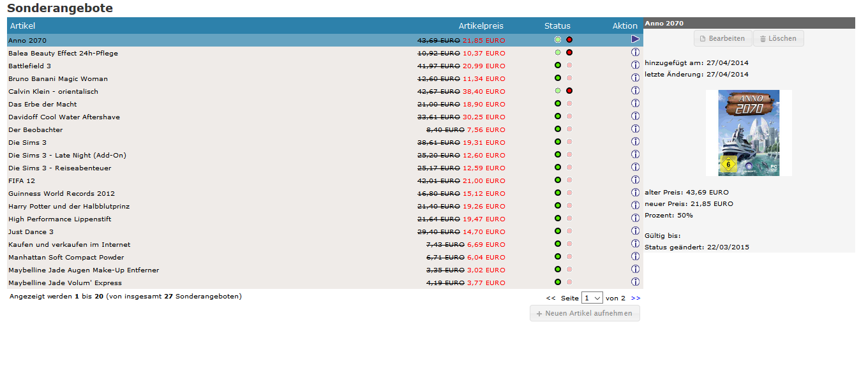Select Das Erbe der Macht entry
The width and height of the screenshot is (868, 368).
(42, 104)
